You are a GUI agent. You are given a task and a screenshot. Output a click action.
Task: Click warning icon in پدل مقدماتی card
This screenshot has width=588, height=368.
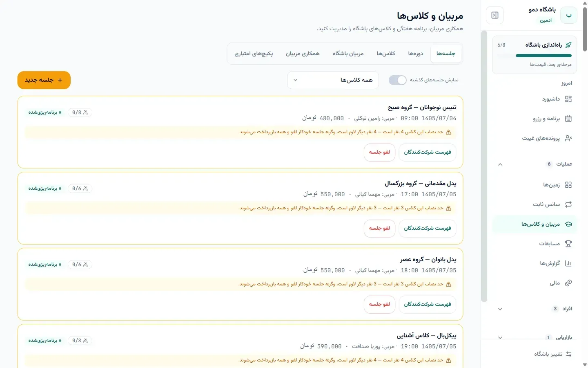coord(449,208)
